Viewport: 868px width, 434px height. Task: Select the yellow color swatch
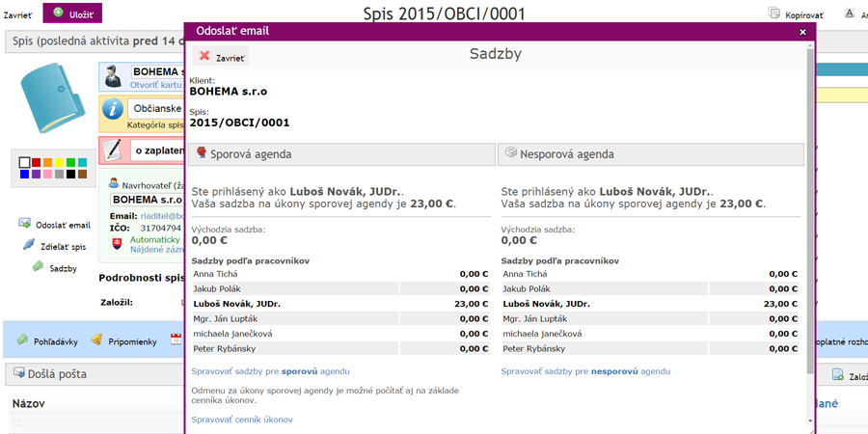59,162
